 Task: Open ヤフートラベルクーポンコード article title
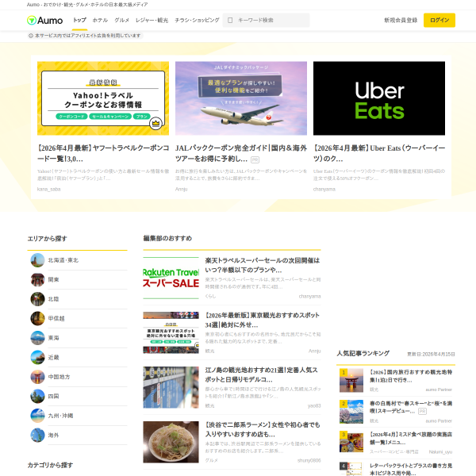[103, 153]
